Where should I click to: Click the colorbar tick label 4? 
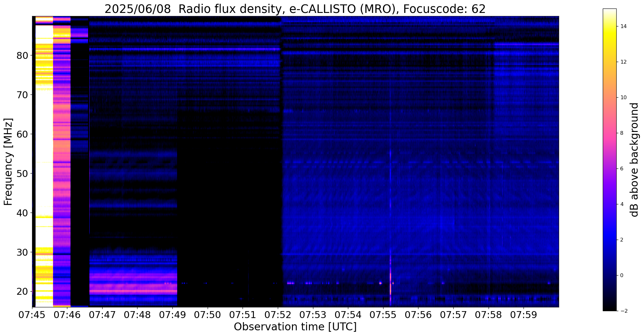621,204
